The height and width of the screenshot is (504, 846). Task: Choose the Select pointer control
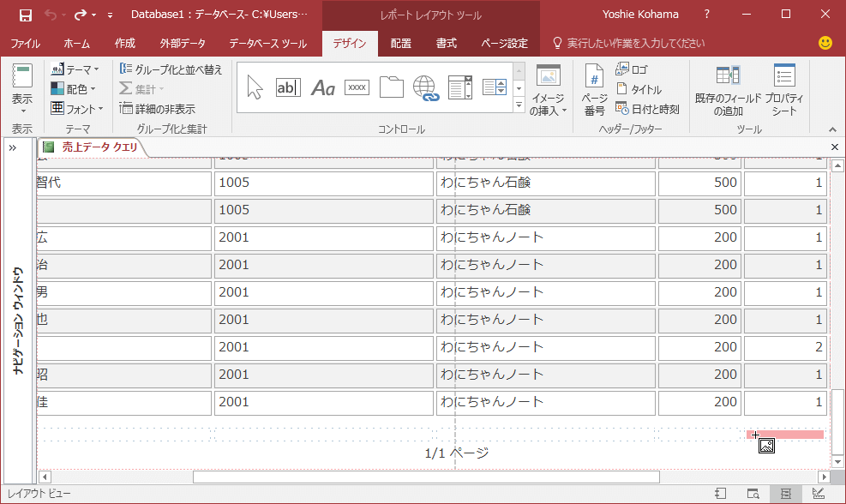click(254, 87)
